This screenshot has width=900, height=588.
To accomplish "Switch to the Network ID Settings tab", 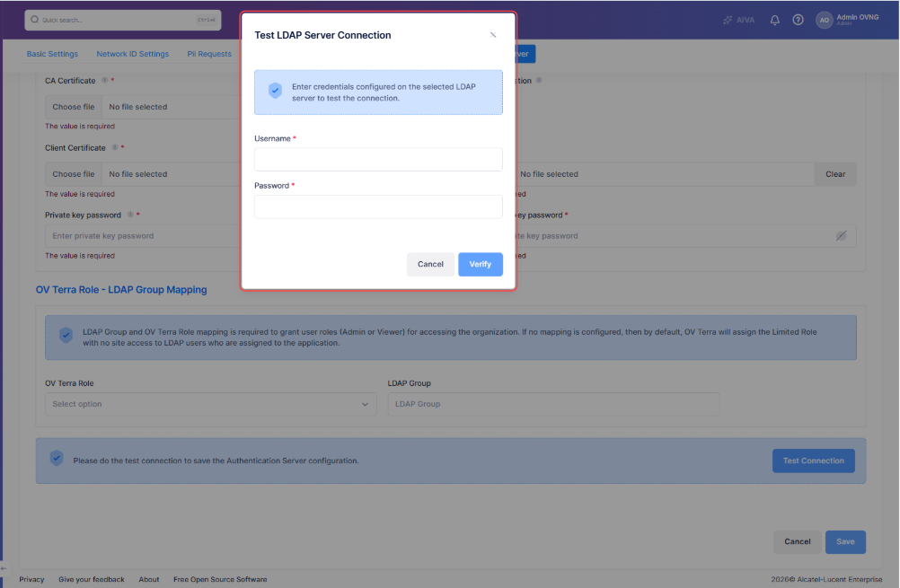I will coord(133,54).
